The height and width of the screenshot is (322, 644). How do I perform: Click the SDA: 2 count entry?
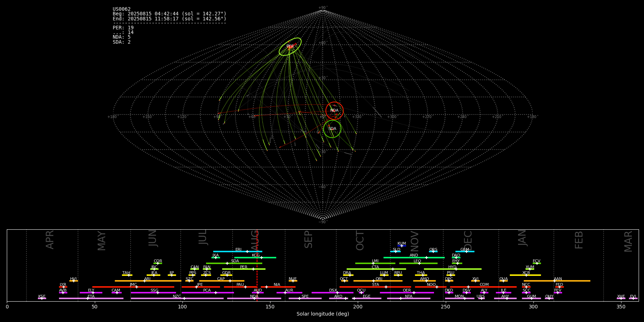pos(122,42)
